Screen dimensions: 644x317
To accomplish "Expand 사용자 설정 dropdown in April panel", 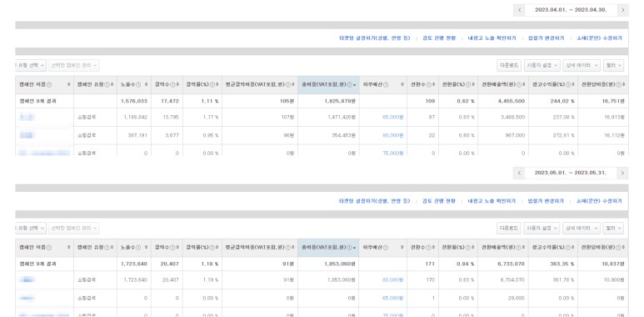I will (542, 65).
